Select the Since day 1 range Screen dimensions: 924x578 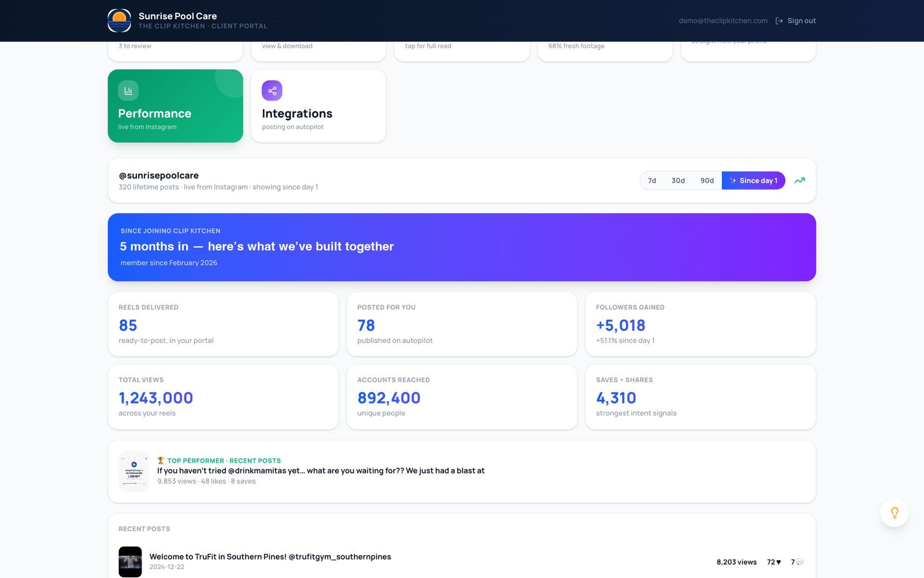point(754,181)
